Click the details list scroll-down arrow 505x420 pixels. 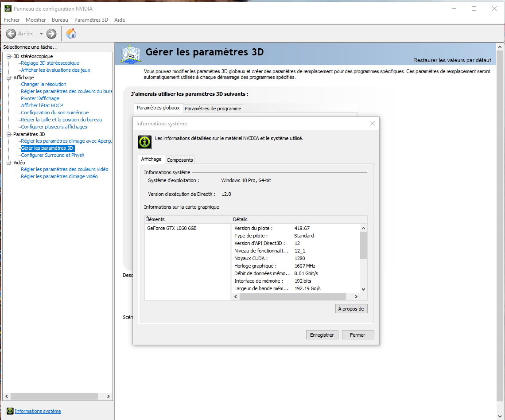pos(363,289)
